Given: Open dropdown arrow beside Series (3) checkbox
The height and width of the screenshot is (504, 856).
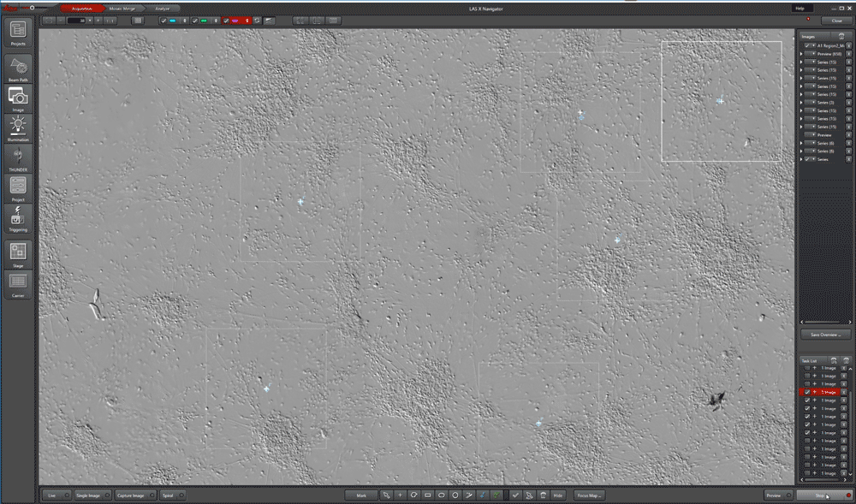Looking at the screenshot, I should 813,103.
